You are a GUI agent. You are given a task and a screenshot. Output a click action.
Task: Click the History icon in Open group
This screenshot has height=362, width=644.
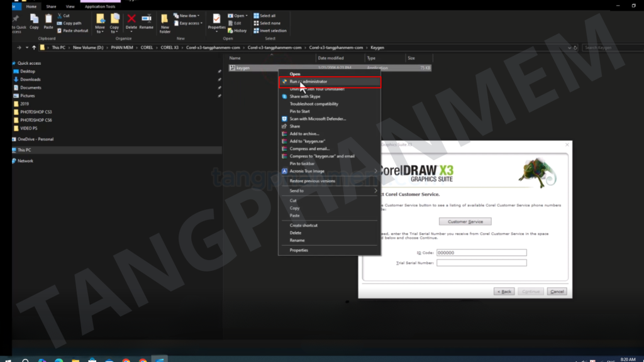tap(237, 30)
